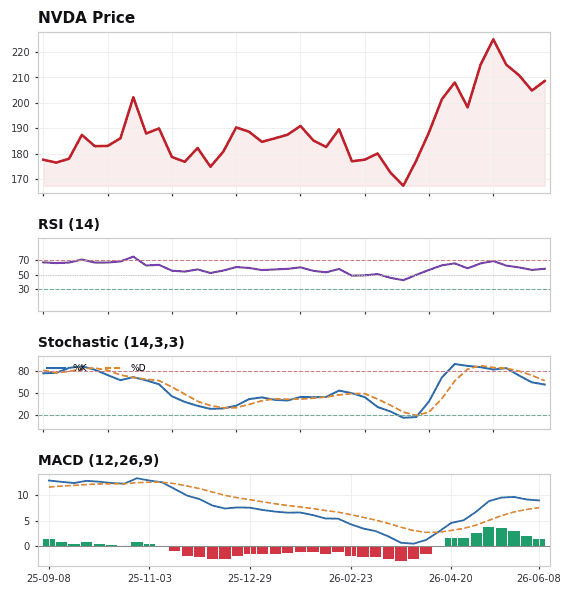Click the 26-02-23 date label
The image size is (572, 595).
click(x=351, y=579)
